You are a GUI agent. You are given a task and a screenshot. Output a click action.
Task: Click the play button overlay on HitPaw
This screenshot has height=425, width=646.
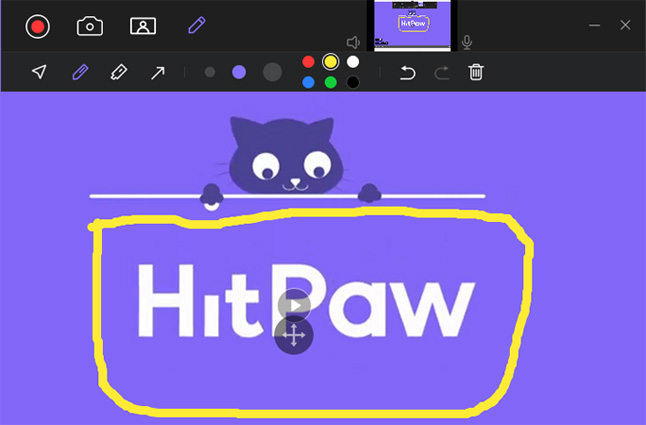(x=294, y=306)
